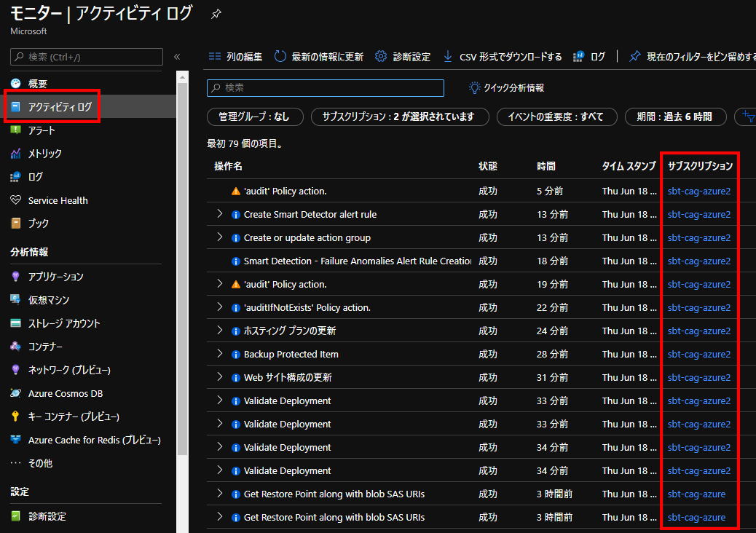The height and width of the screenshot is (533, 756).
Task: Open 診断設定 in sidebar settings section
Action: click(47, 516)
